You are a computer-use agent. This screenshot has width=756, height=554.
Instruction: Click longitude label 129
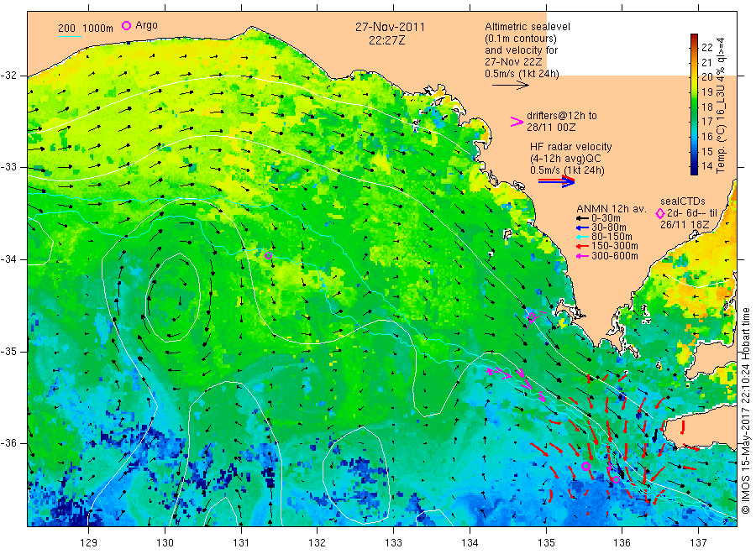point(89,542)
